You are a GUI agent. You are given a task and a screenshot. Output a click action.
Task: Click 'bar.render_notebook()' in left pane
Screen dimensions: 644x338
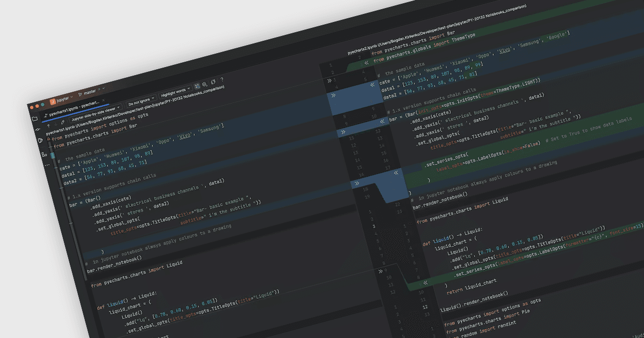(115, 264)
